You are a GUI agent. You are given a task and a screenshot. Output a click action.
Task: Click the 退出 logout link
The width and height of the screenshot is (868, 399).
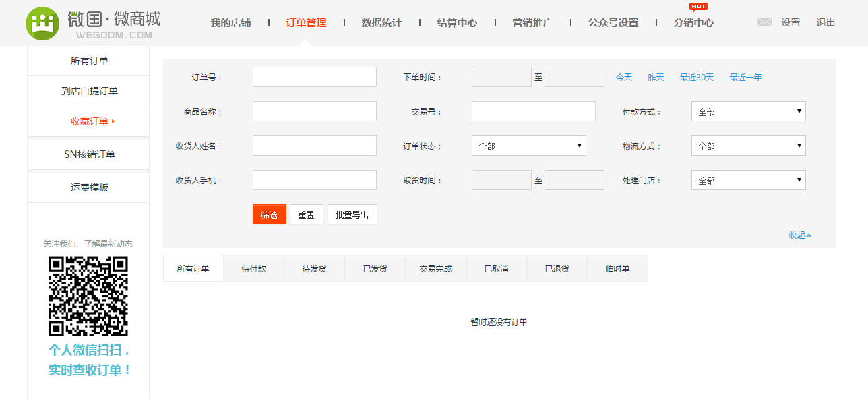(x=826, y=22)
